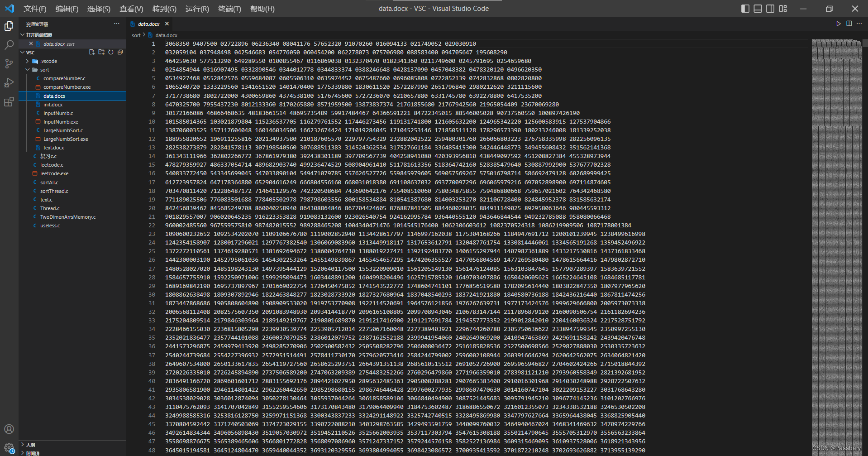Open Explorer panel more actions menu

[117, 24]
